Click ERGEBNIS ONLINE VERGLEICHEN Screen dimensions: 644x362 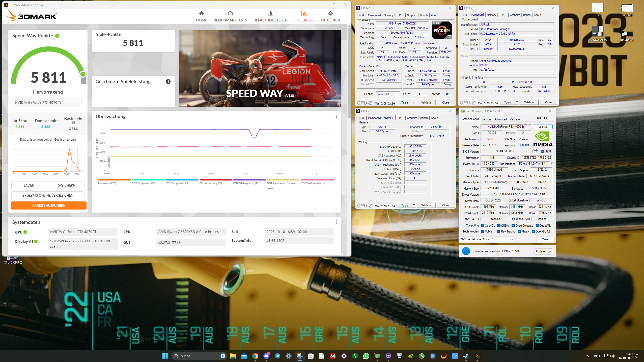tap(48, 195)
